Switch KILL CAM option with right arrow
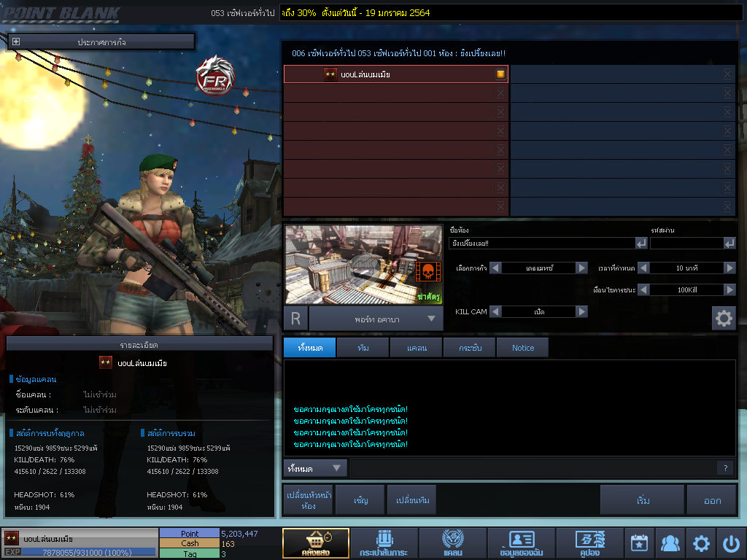747x560 pixels. (581, 311)
